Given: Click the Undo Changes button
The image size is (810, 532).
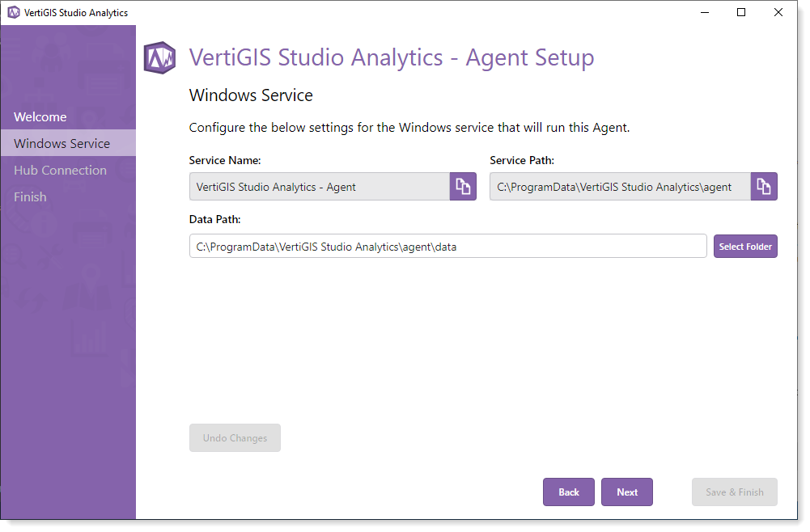Looking at the screenshot, I should (x=235, y=438).
